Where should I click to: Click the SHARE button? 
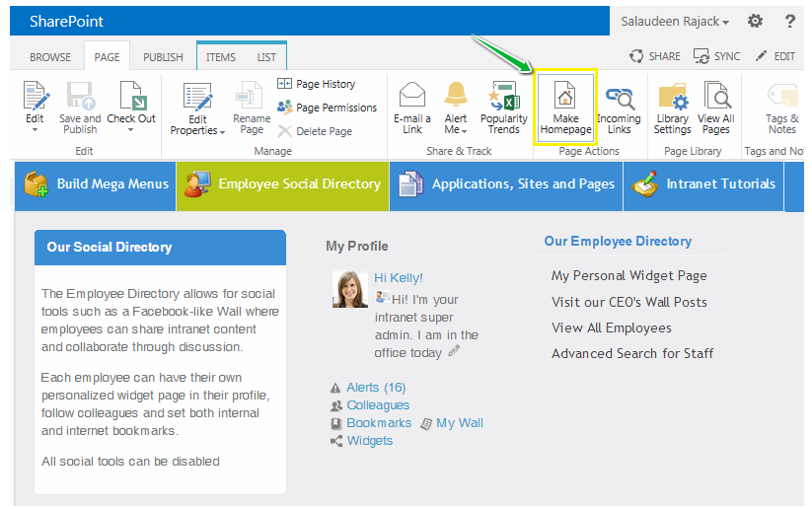(654, 56)
